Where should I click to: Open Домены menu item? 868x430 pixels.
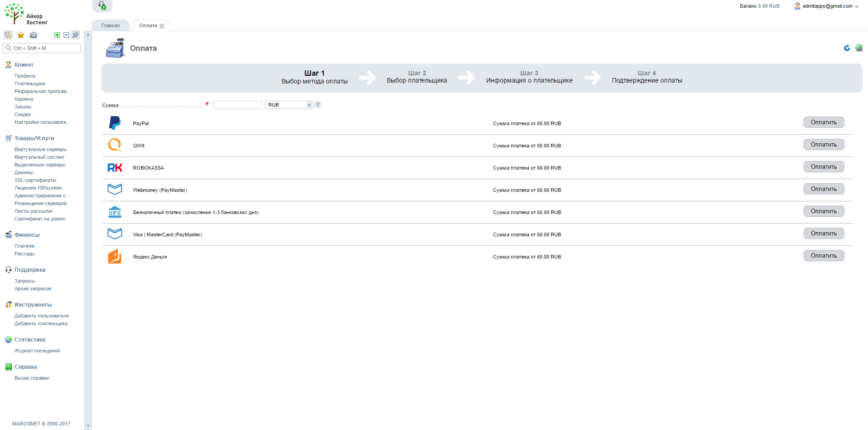(24, 173)
